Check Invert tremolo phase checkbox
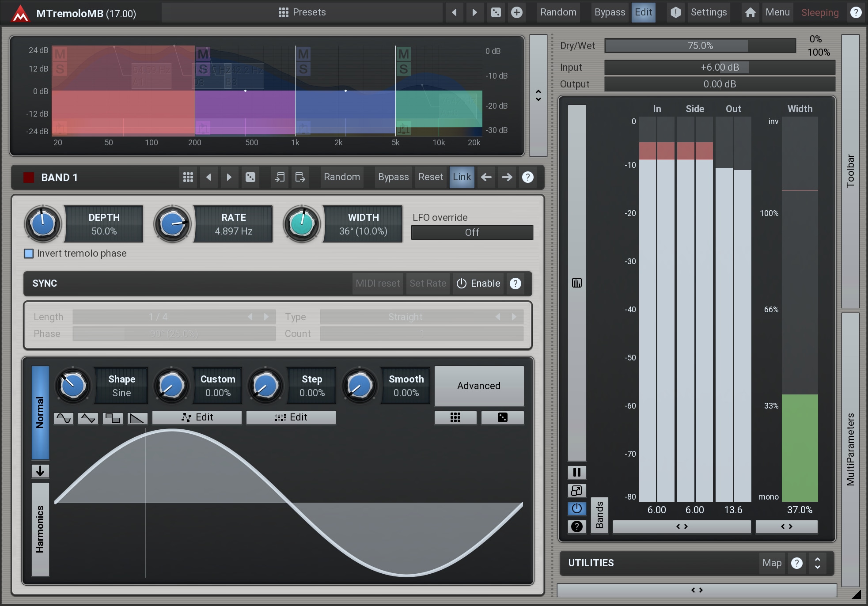 click(x=29, y=254)
